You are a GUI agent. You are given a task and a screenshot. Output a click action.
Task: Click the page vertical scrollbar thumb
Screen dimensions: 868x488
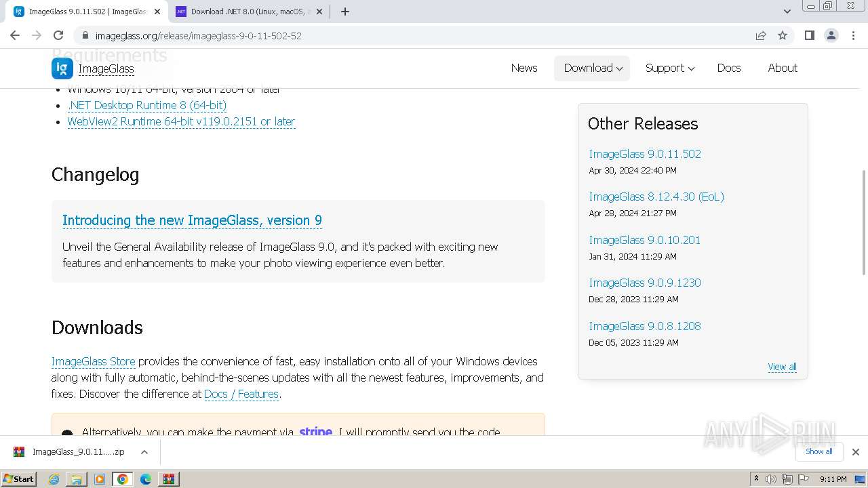[x=863, y=222]
